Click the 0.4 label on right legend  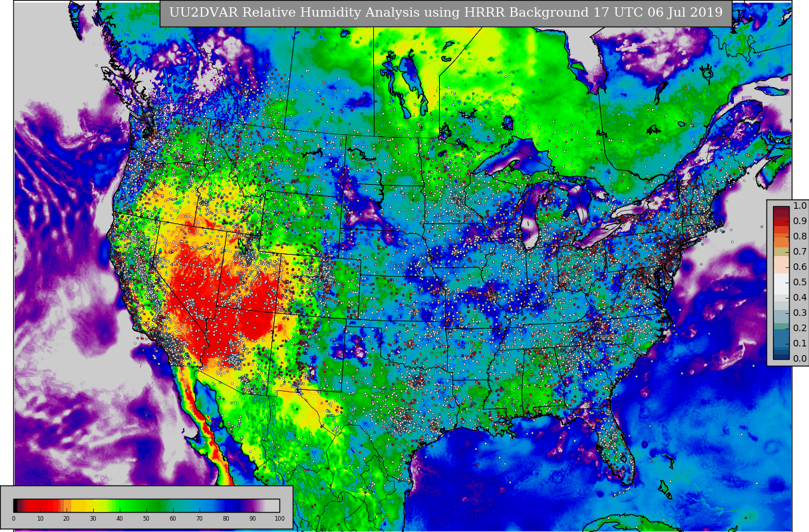(x=800, y=298)
